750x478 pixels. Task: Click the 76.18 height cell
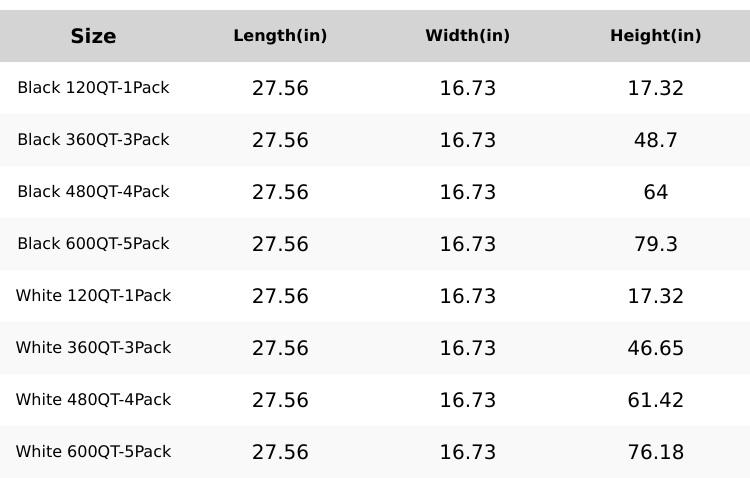click(655, 452)
